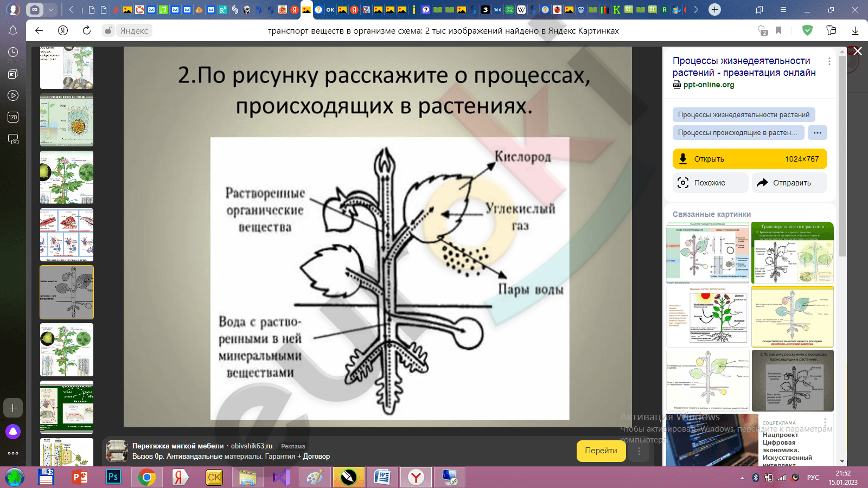Open the animal circulatory systems thumbnail in strip
This screenshot has height=488, width=868.
click(x=67, y=235)
